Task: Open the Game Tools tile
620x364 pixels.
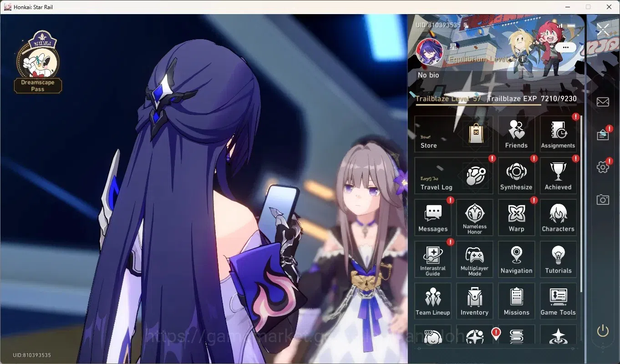Action: click(558, 301)
